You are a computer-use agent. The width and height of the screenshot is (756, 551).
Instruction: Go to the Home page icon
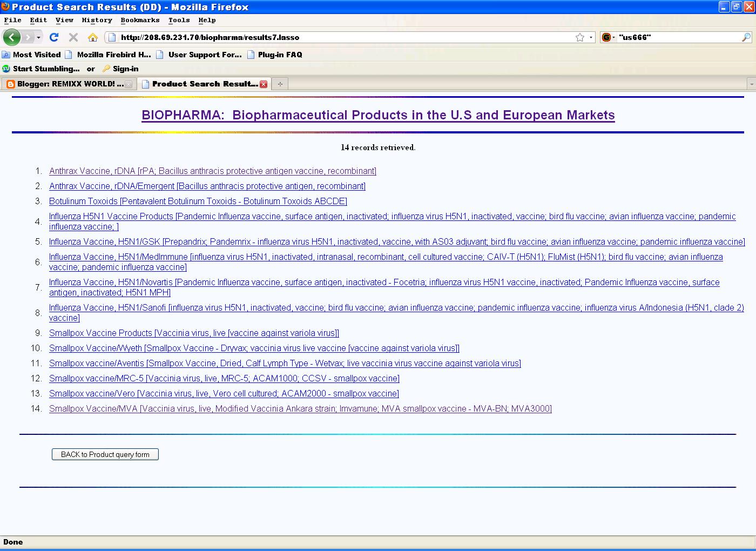pos(93,37)
